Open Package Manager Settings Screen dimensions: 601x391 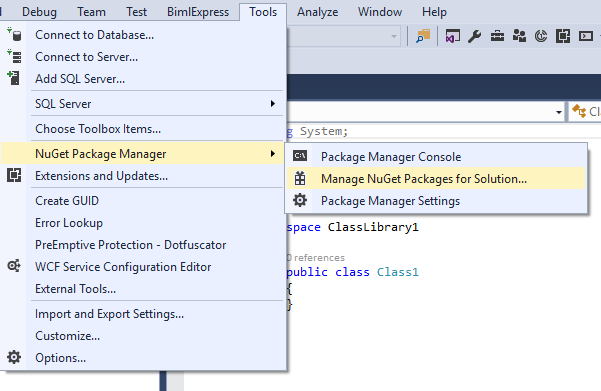tap(436, 200)
